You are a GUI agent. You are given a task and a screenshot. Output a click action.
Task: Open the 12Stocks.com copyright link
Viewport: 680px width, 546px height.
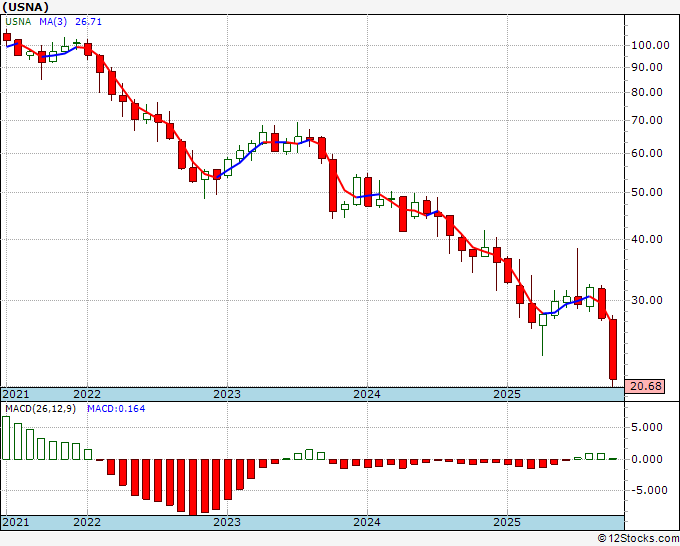(638, 539)
